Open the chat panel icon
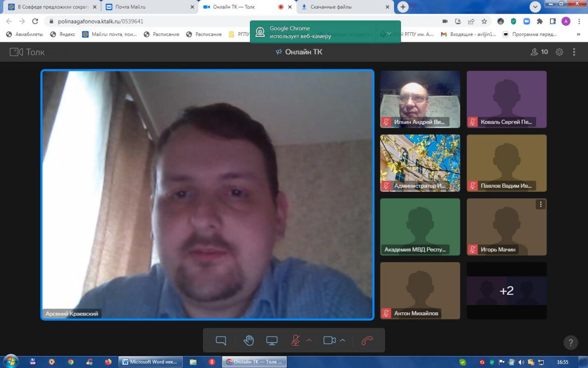 pyautogui.click(x=221, y=340)
